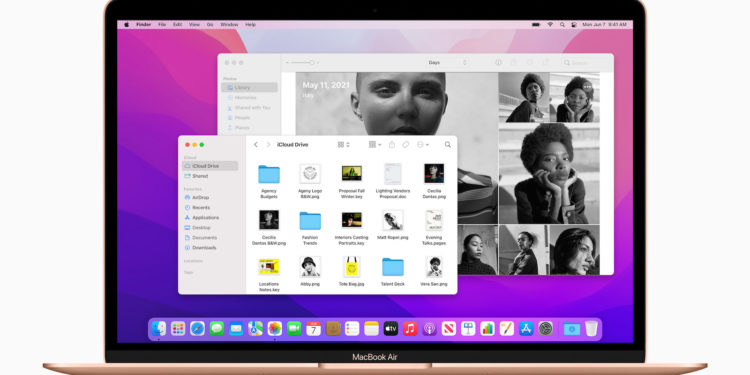This screenshot has height=375, width=750.
Task: Switch to Photos app in the Dock
Action: pyautogui.click(x=275, y=329)
